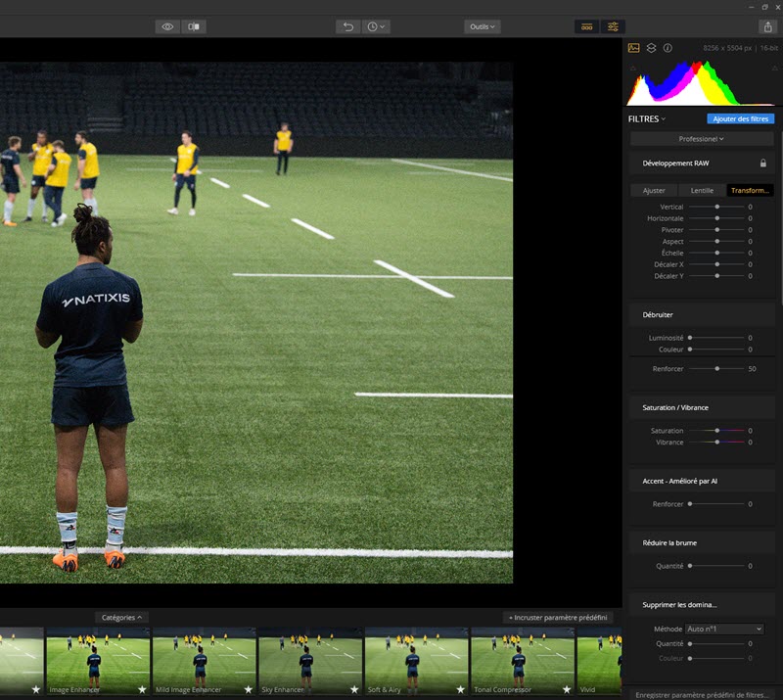The width and height of the screenshot is (783, 700).
Task: Show the histogram panel icon
Action: pyautogui.click(x=633, y=48)
